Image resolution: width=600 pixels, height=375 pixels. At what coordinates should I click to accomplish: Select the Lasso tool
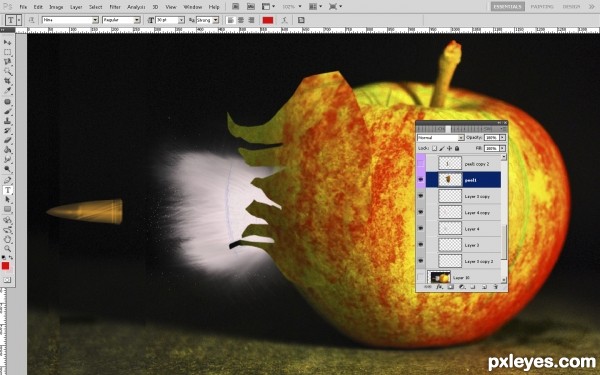pos(7,62)
